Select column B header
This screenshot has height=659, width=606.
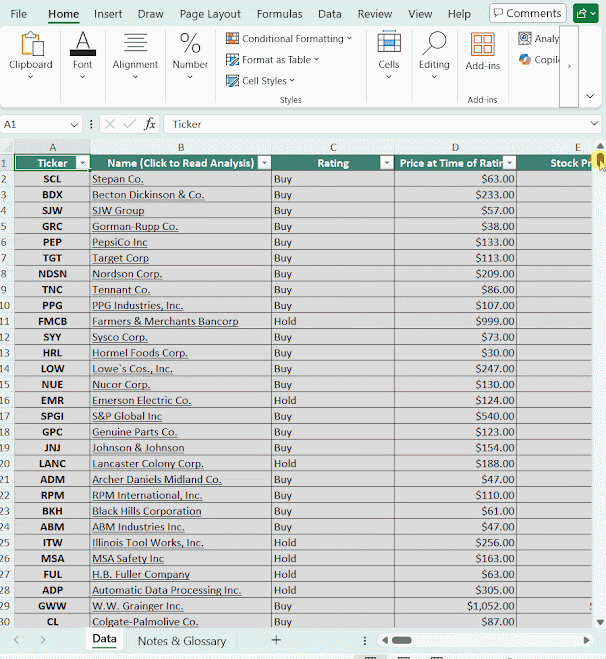181,148
